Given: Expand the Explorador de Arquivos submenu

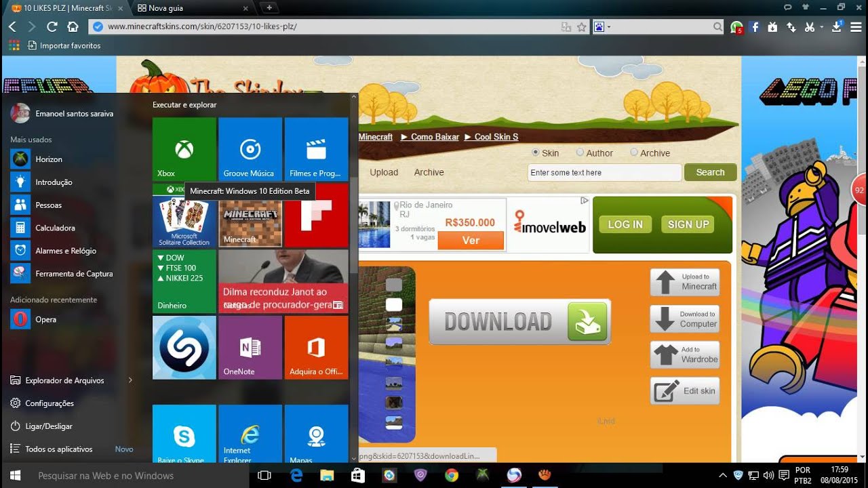Looking at the screenshot, I should pos(130,380).
